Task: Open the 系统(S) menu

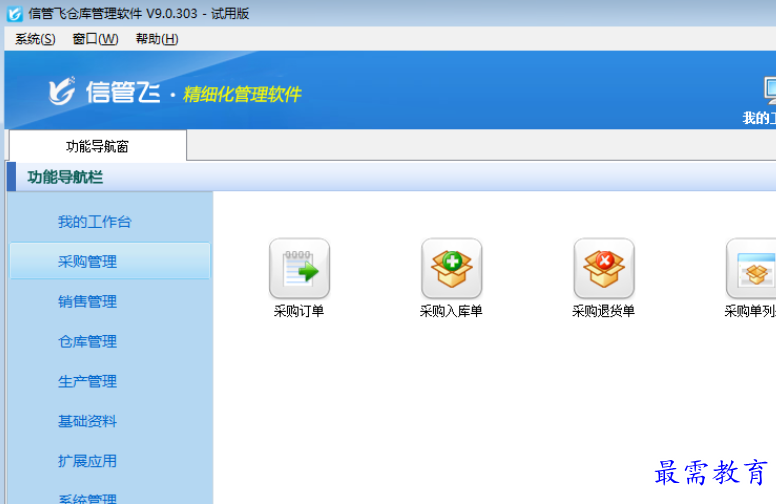Action: pyautogui.click(x=35, y=39)
